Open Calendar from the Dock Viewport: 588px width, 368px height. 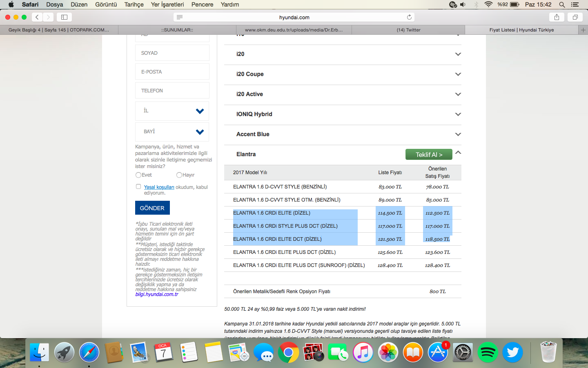[164, 352]
